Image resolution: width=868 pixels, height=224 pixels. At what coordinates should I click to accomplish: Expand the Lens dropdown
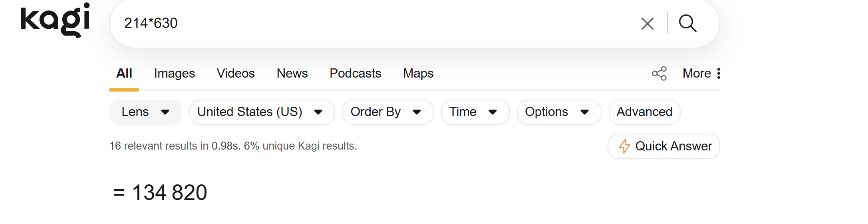click(x=145, y=112)
